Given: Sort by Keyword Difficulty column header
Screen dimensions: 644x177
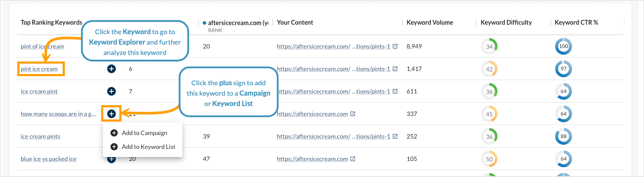Looking at the screenshot, I should [506, 23].
